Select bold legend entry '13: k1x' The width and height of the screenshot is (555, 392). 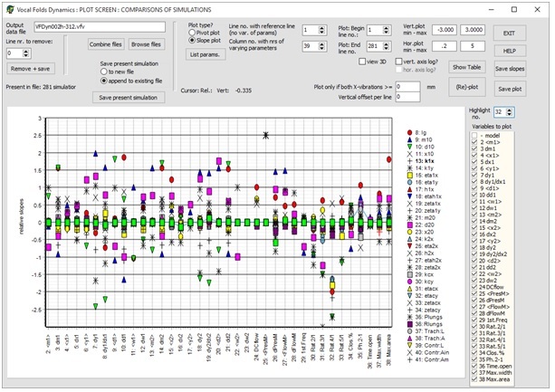[420, 161]
